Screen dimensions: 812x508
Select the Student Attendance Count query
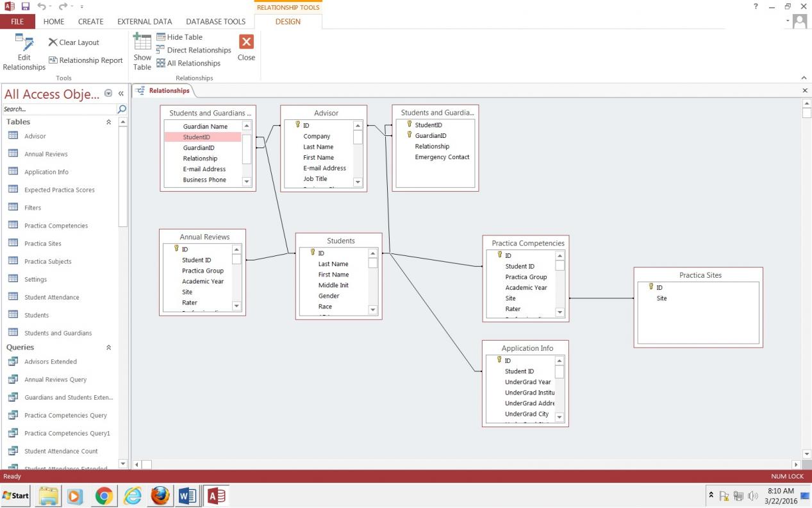pos(61,451)
